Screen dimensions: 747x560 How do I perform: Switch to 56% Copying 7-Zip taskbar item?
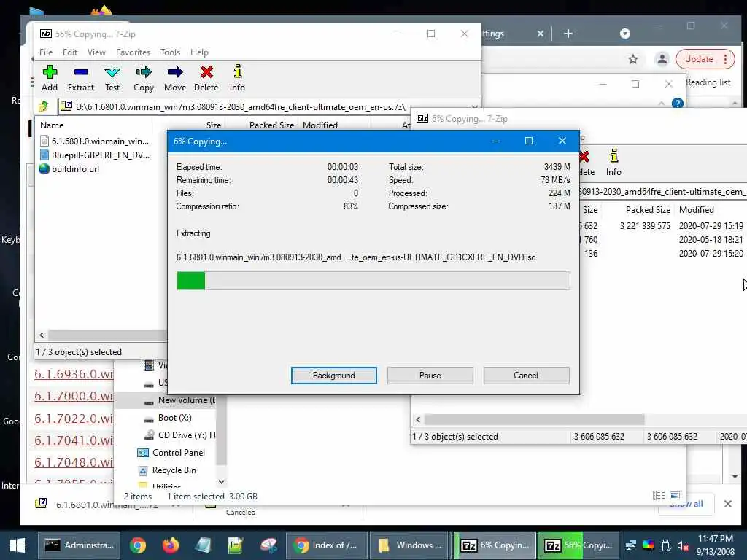coord(578,545)
